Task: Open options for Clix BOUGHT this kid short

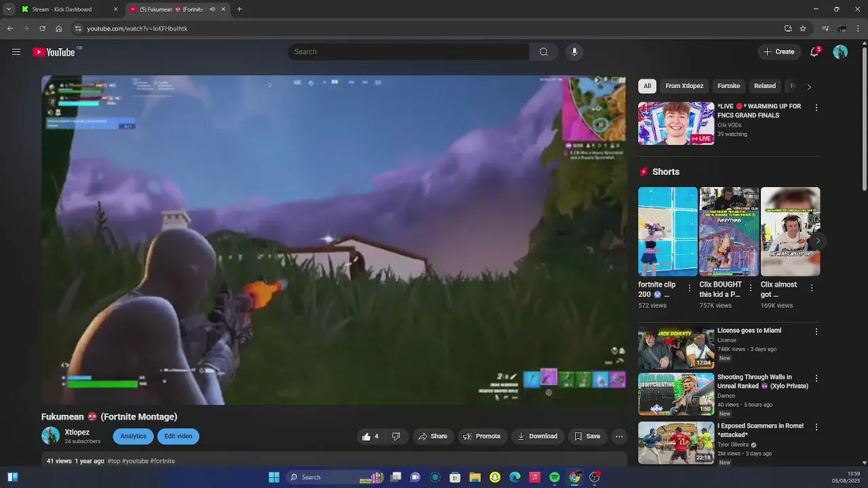Action: (x=751, y=288)
